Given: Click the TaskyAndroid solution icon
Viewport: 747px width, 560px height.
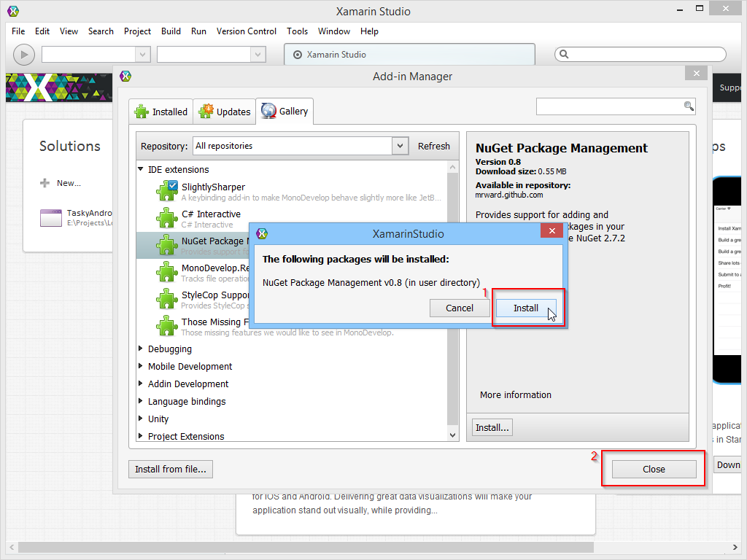Looking at the screenshot, I should [x=51, y=218].
